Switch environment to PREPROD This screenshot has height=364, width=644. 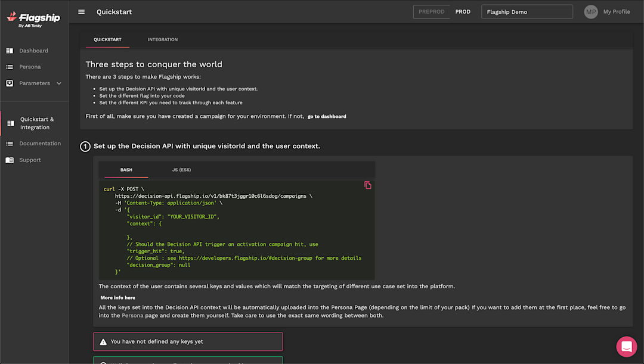[x=431, y=12]
